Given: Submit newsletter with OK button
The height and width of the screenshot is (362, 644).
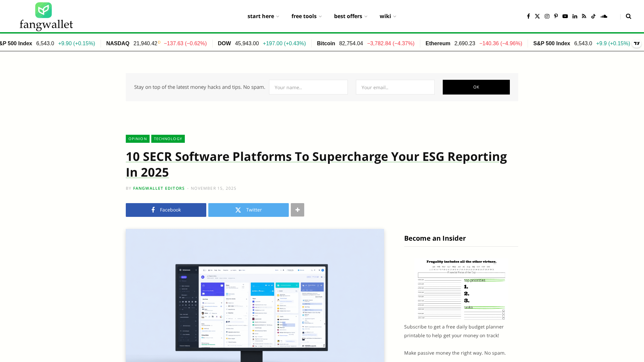Looking at the screenshot, I should click(x=476, y=87).
